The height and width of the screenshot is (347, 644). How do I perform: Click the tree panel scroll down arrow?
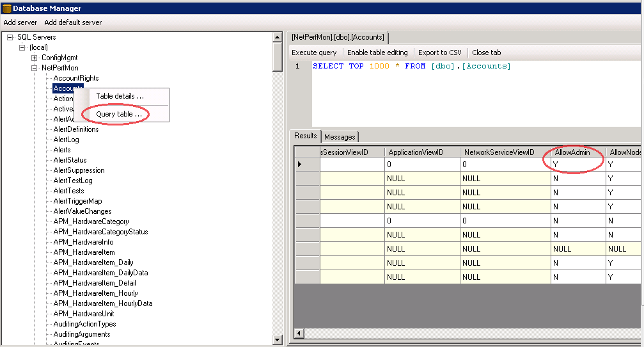coord(278,340)
